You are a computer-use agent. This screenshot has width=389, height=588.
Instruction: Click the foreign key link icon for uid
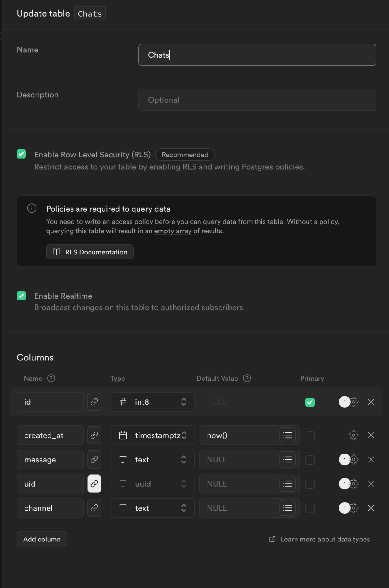click(x=94, y=484)
